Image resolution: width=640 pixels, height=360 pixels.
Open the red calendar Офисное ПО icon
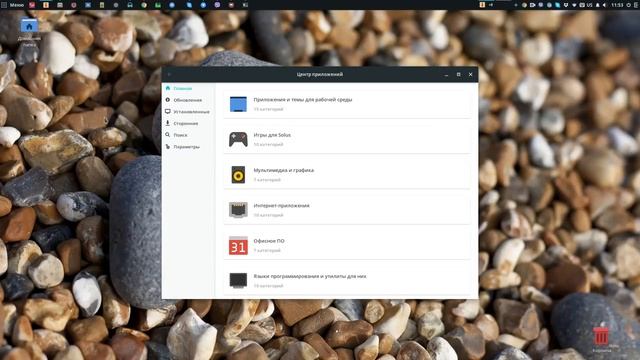pyautogui.click(x=238, y=245)
